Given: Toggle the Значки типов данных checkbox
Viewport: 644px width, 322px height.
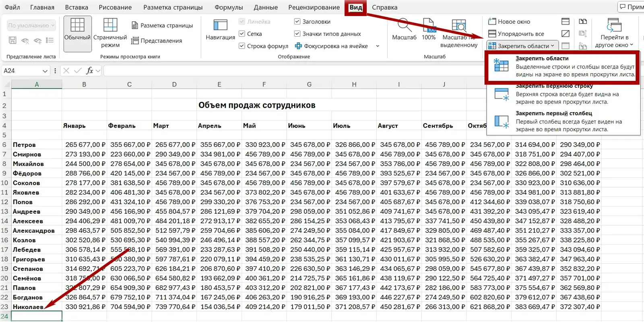Looking at the screenshot, I should (297, 34).
